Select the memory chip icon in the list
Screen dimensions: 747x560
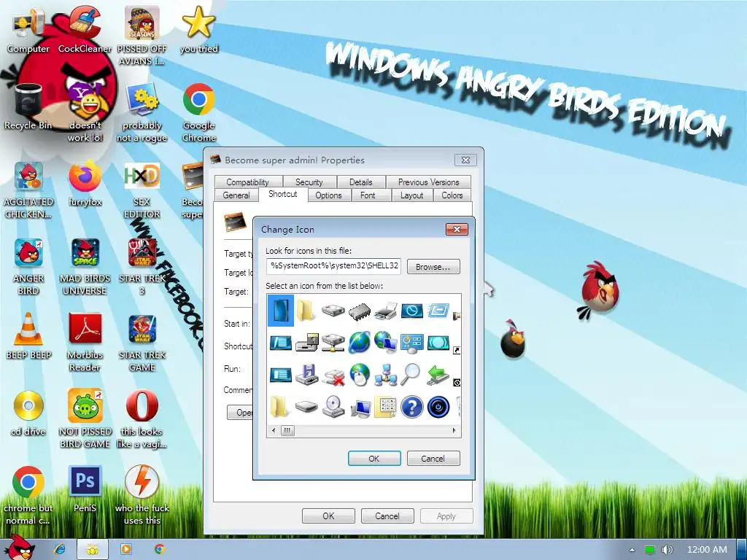click(360, 311)
